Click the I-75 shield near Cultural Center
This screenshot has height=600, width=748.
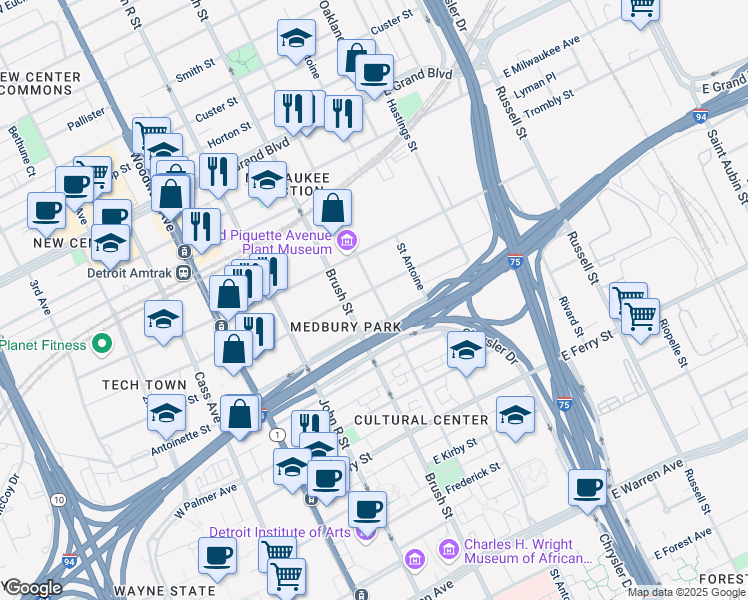(x=564, y=404)
